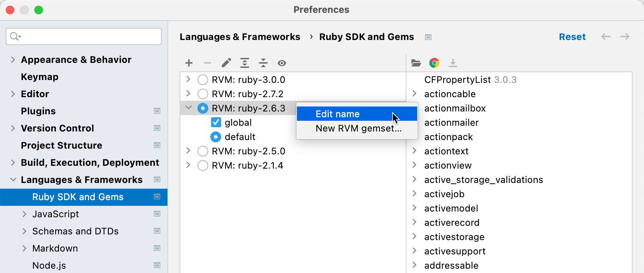Screen dimensions: 644x273
Task: Select the default gemset radio button
Action: tap(216, 137)
